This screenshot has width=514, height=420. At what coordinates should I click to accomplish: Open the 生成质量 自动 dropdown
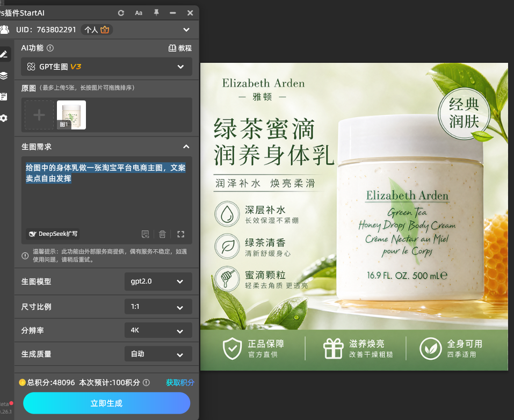coord(158,354)
